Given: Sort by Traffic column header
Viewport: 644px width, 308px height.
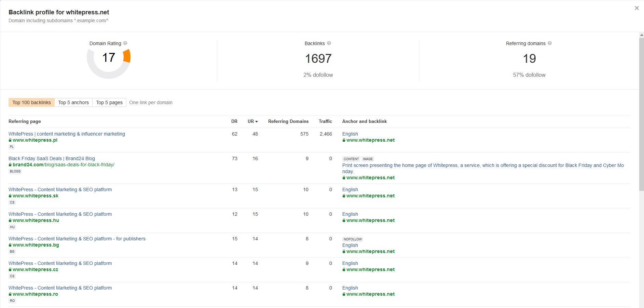Looking at the screenshot, I should click(x=325, y=121).
